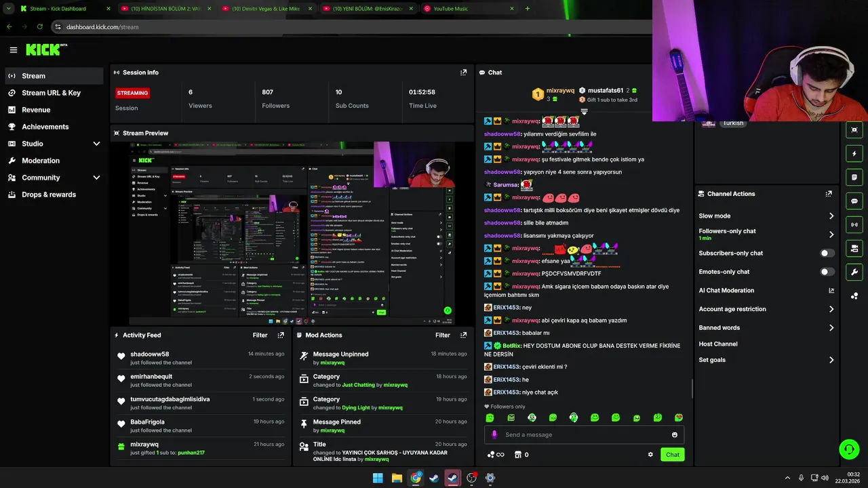Select the heart-eyes emote in quick row

[x=678, y=418]
